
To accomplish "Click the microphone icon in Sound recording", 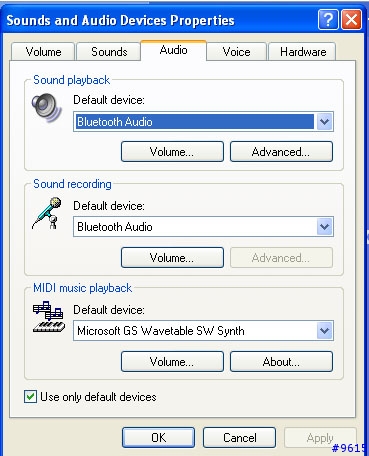I will (47, 213).
